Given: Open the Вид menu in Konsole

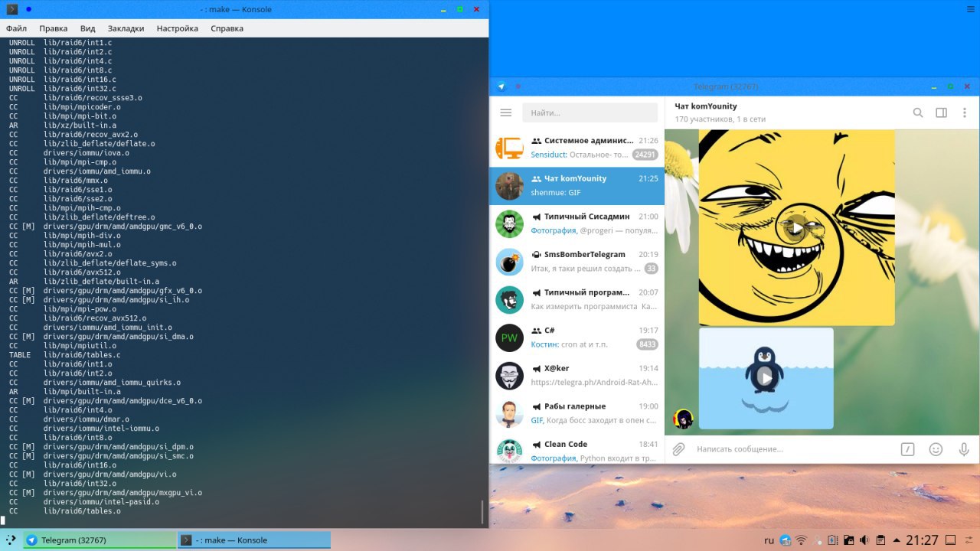Looking at the screenshot, I should [88, 28].
